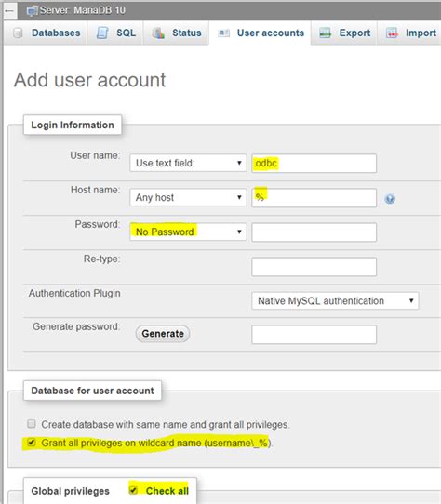Screen dimensions: 441x504
Task: Click the Databases tab icon
Action: 18,33
